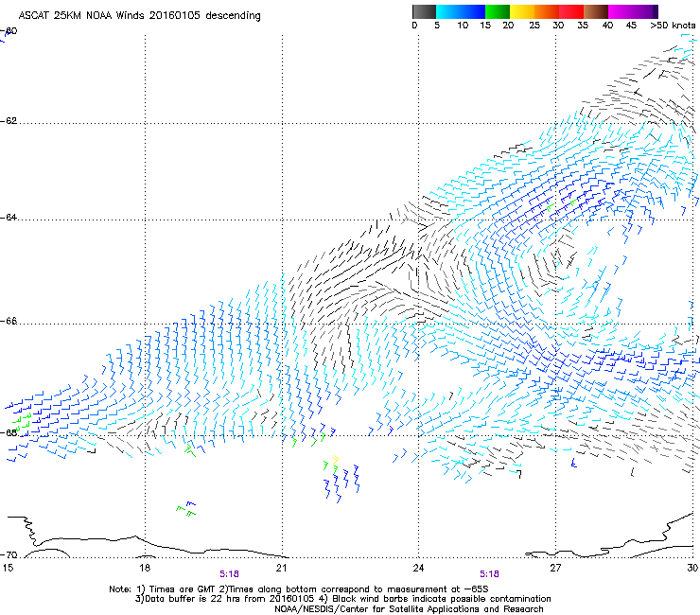Image resolution: width=700 pixels, height=615 pixels.
Task: Click the orange 25-30 knots color band
Action: tap(547, 11)
